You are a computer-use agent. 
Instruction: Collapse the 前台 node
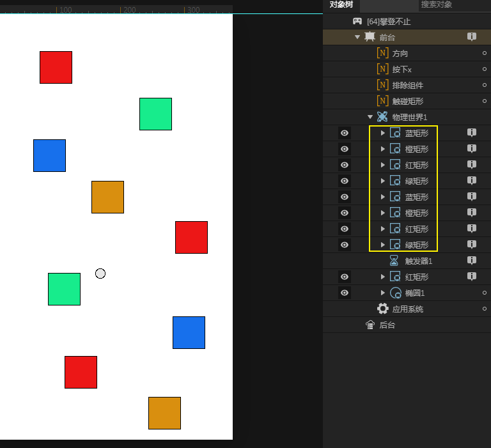[357, 37]
